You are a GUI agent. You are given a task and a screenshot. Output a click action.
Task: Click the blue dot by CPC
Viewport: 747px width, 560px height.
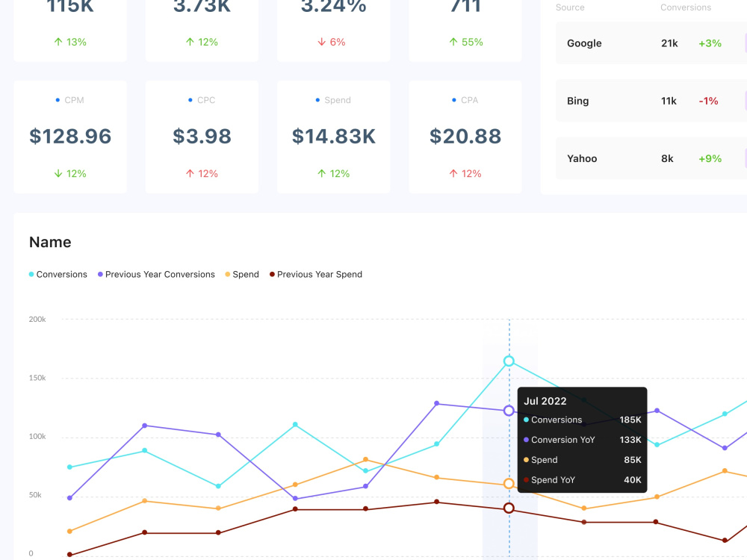pos(190,100)
